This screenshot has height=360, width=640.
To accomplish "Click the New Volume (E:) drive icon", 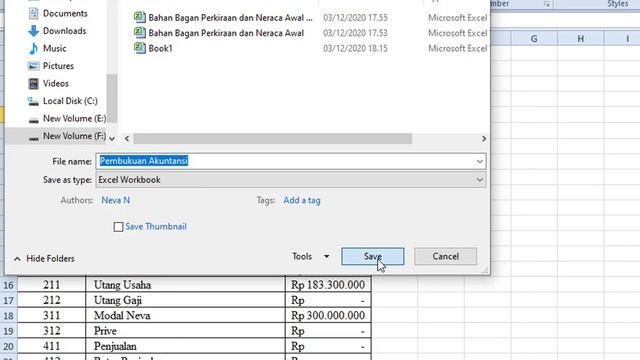I will (x=33, y=120).
